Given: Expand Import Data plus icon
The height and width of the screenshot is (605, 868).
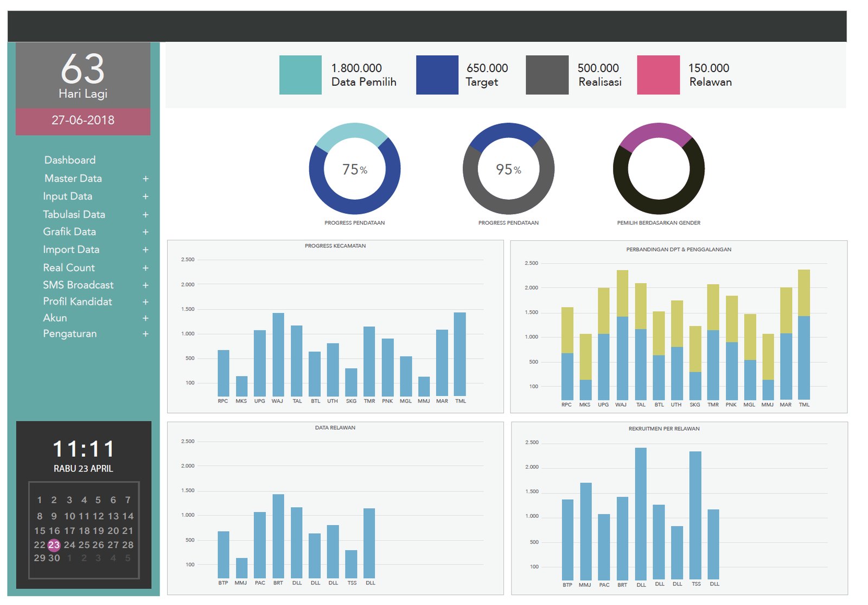Looking at the screenshot, I should [145, 250].
